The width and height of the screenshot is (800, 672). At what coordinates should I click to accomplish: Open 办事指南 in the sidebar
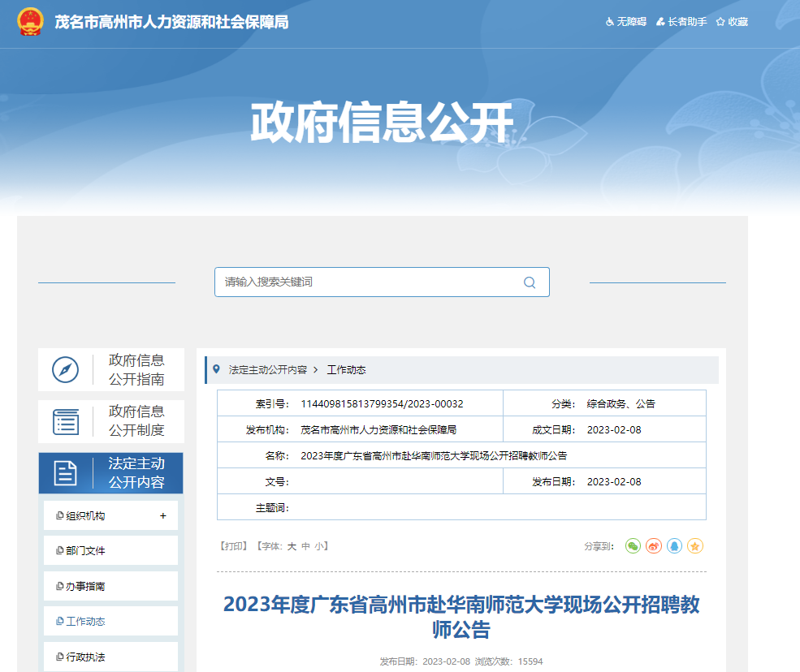(x=85, y=586)
